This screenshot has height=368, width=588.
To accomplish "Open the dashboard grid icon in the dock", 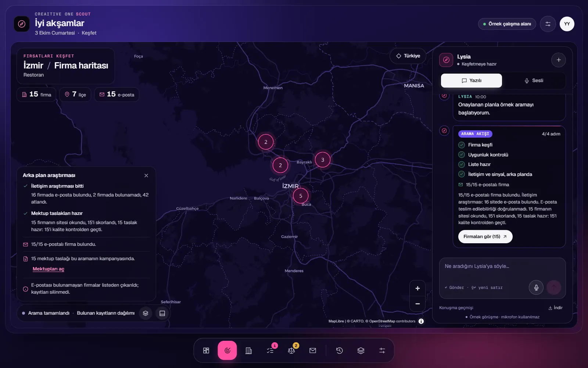I will [x=206, y=350].
